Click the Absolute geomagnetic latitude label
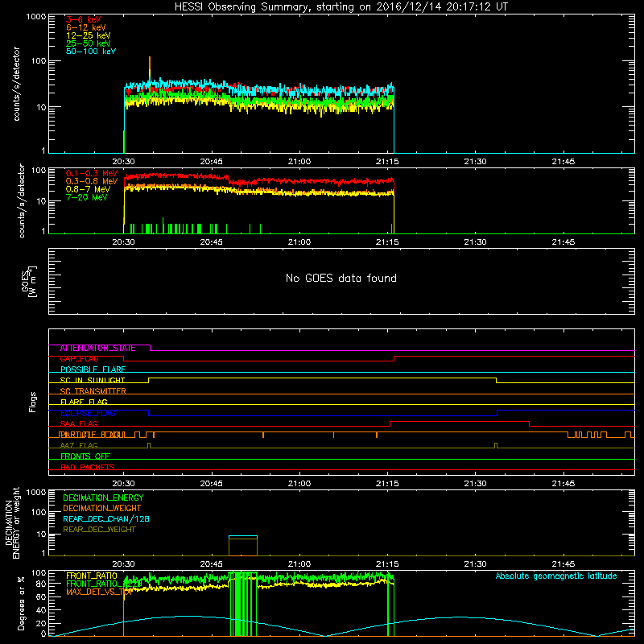The height and width of the screenshot is (644, 644). click(556, 576)
